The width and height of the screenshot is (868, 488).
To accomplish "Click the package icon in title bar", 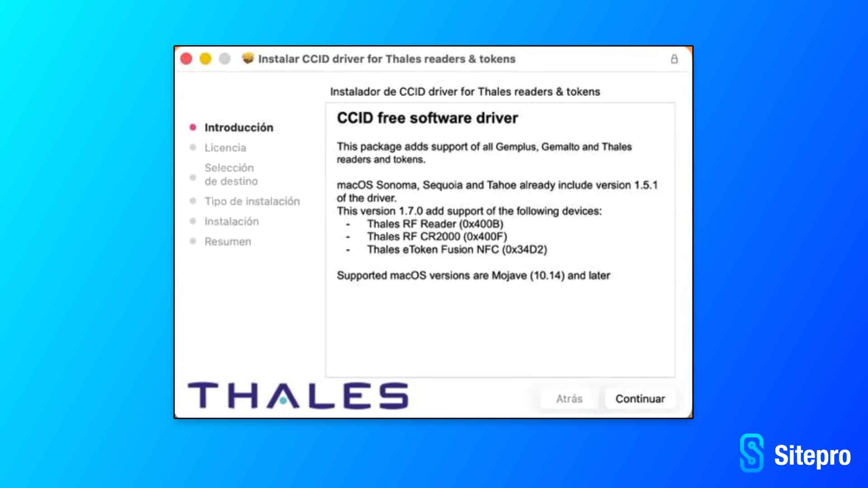I will point(248,58).
